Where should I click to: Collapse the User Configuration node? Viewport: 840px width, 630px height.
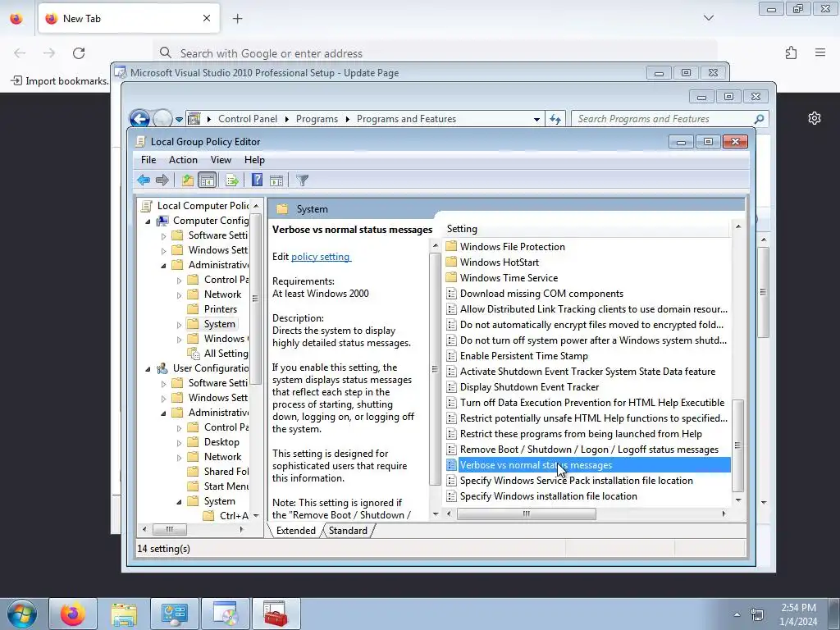[x=148, y=368]
